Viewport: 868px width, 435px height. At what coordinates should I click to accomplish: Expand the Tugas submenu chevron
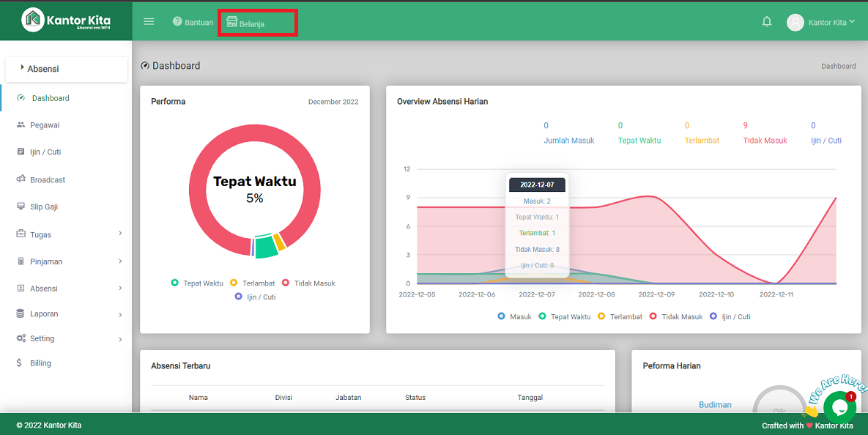(120, 234)
